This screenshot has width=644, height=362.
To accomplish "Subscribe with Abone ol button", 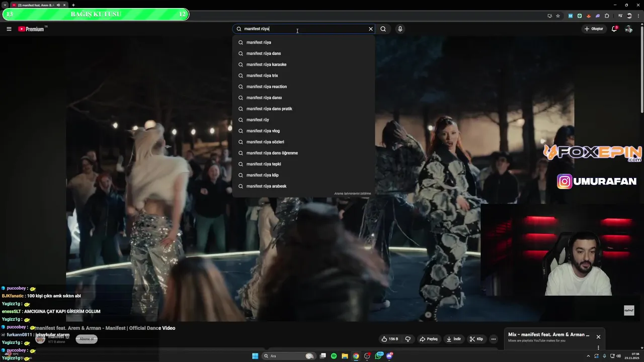I will tap(87, 339).
